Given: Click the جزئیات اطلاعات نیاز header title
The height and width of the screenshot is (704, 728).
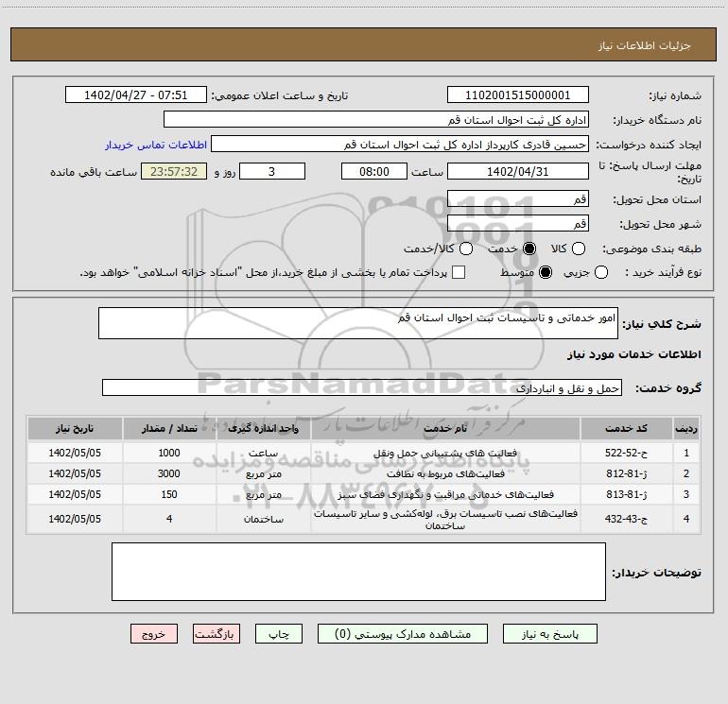Looking at the screenshot, I should [x=645, y=45].
